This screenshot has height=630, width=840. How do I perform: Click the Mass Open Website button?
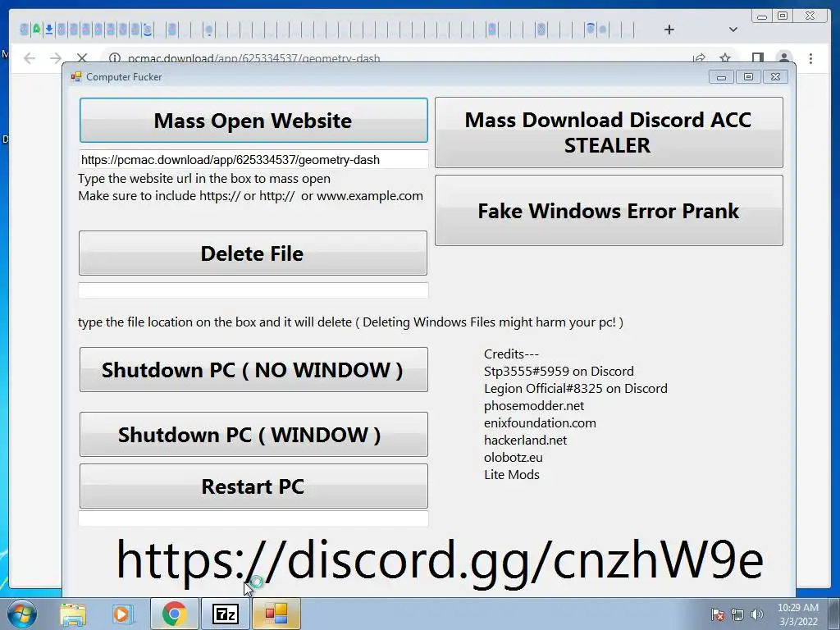[253, 120]
